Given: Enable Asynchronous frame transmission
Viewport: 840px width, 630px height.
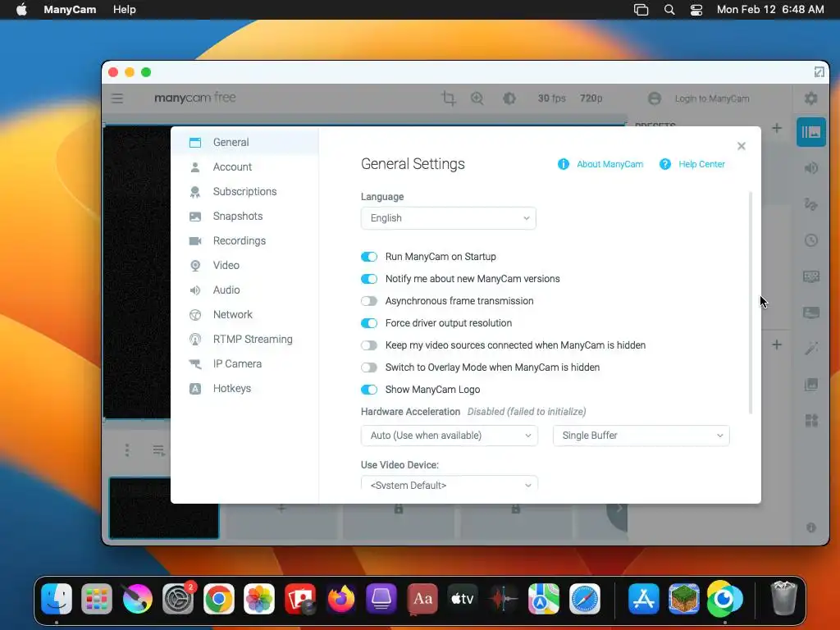Looking at the screenshot, I should click(368, 301).
